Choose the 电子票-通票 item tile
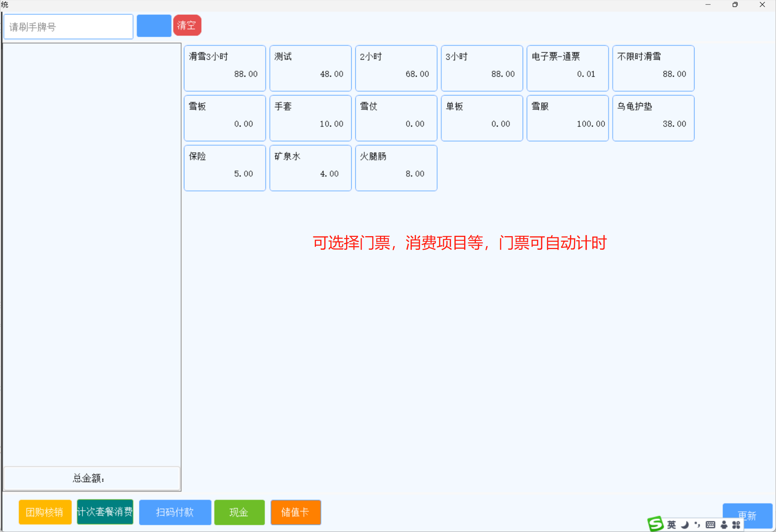The height and width of the screenshot is (532, 776). [x=567, y=68]
